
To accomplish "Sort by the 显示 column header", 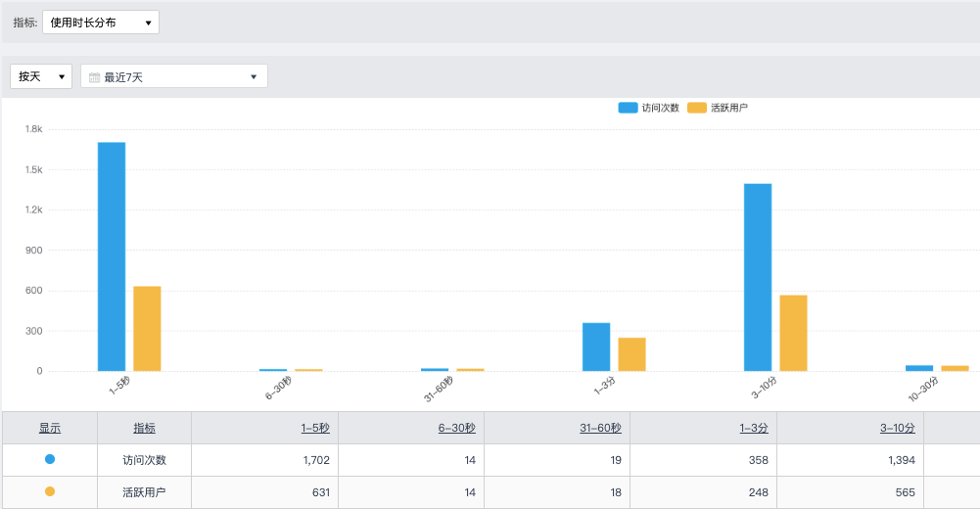I will (x=50, y=428).
